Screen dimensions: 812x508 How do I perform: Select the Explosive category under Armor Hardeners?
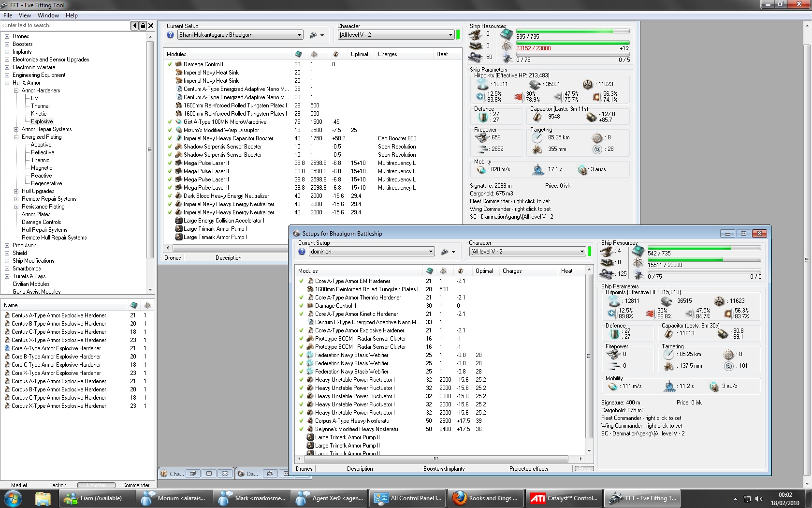coord(42,121)
